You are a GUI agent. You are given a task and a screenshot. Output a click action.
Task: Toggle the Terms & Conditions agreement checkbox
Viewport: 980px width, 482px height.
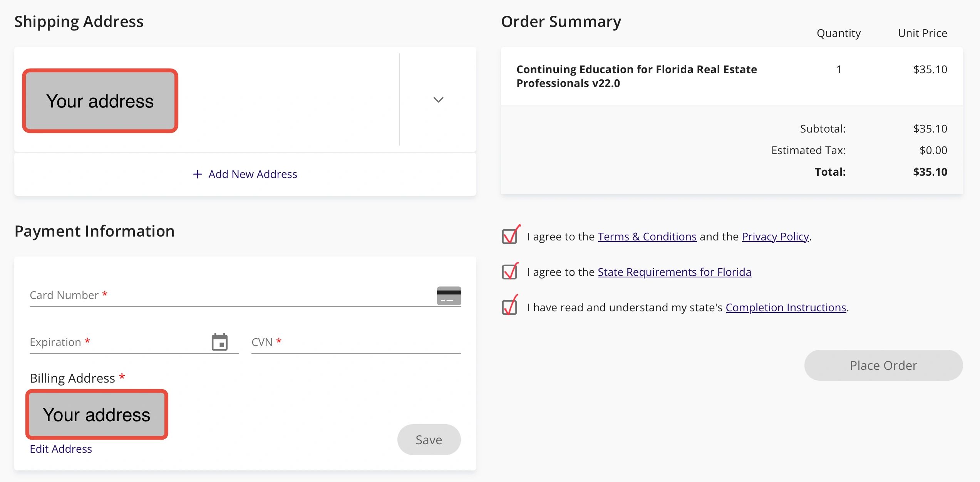pyautogui.click(x=509, y=236)
